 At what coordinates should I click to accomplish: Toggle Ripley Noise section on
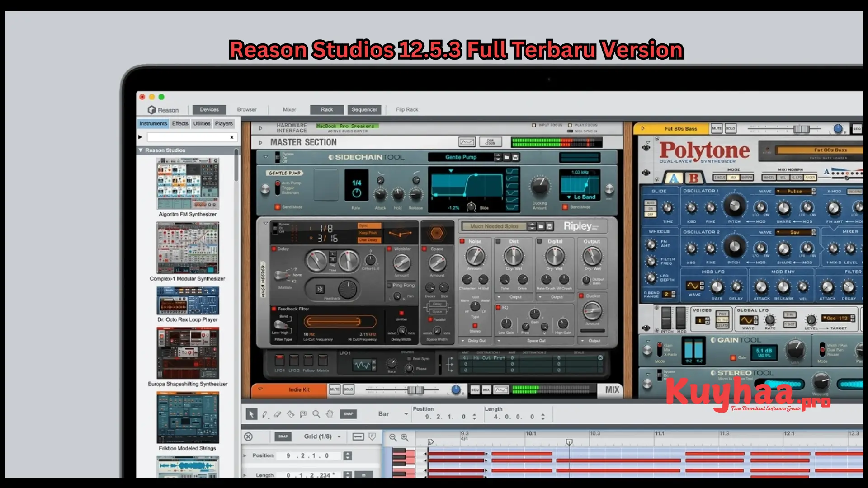pos(462,241)
